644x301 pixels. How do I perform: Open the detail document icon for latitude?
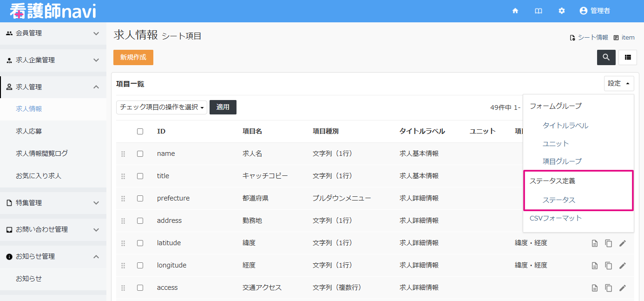(x=595, y=243)
